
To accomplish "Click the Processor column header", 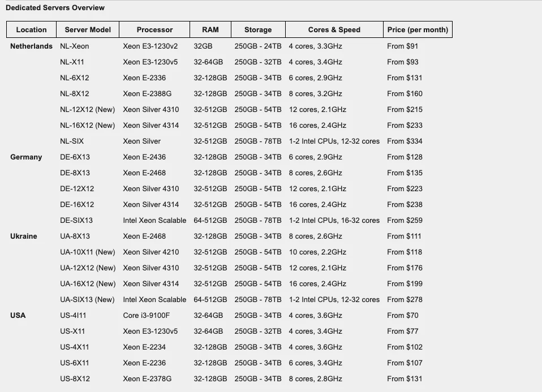I will click(x=154, y=29).
